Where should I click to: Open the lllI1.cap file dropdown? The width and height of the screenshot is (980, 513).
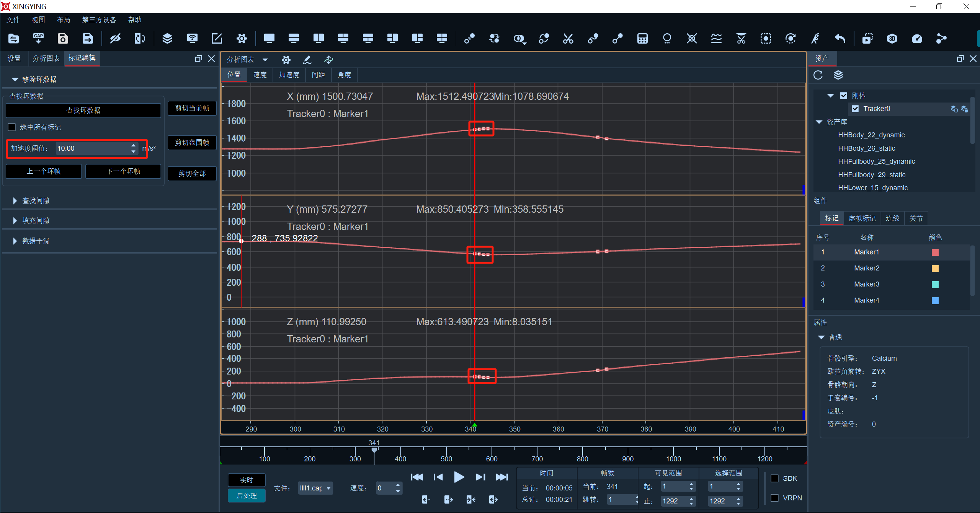point(315,488)
